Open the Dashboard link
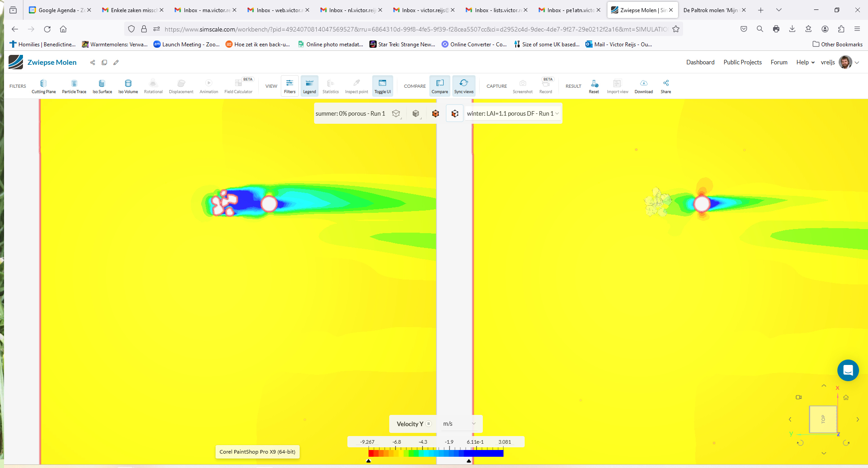The width and height of the screenshot is (868, 468). [x=700, y=63]
